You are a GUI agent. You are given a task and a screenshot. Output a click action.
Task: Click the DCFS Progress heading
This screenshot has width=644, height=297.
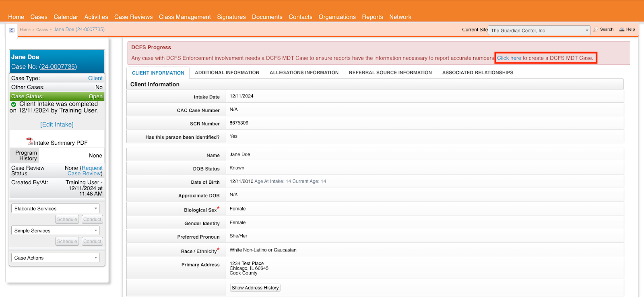coord(151,47)
